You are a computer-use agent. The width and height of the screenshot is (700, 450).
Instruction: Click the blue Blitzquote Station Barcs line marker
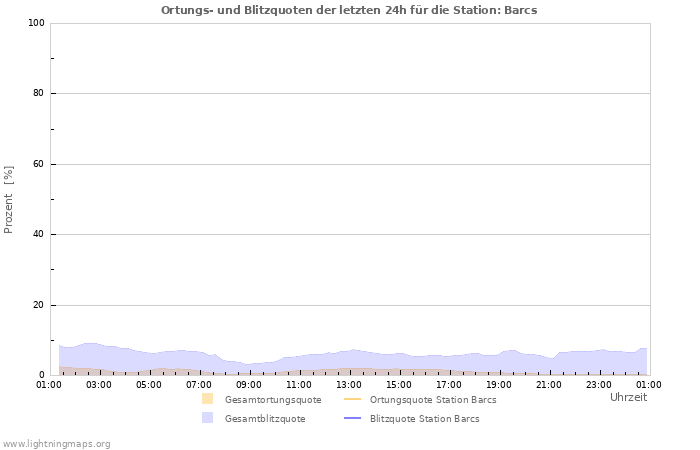click(x=353, y=418)
